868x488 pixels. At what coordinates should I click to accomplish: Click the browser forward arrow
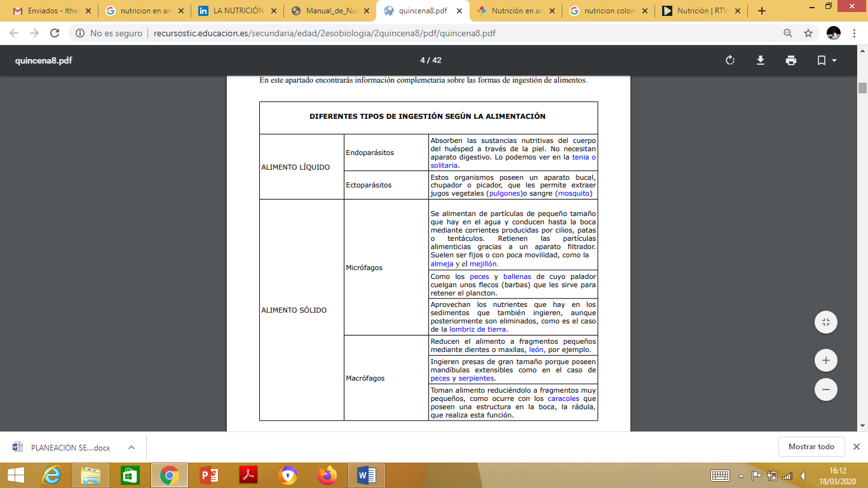pos(34,33)
